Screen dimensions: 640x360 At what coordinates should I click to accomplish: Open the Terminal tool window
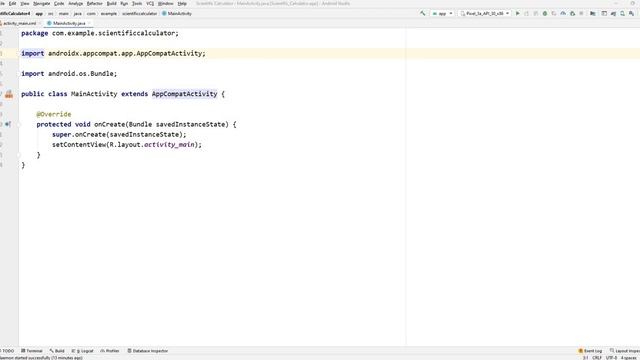32,351
